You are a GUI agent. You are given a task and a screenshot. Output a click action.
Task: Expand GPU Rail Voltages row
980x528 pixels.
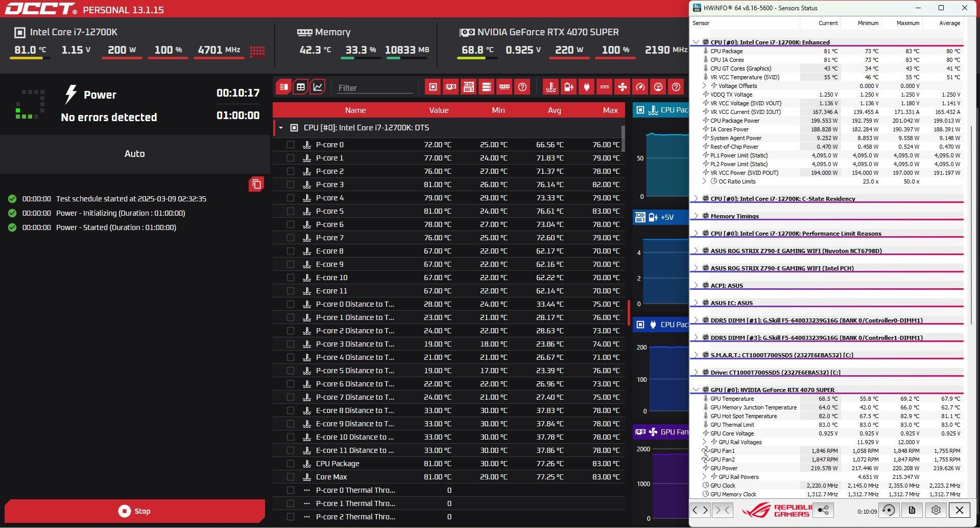click(x=704, y=442)
